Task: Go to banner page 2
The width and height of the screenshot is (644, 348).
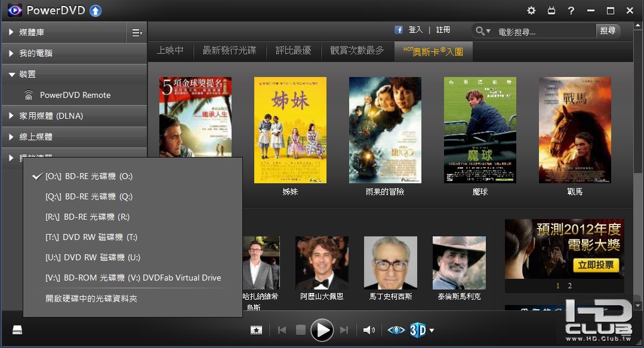Action: click(x=569, y=285)
